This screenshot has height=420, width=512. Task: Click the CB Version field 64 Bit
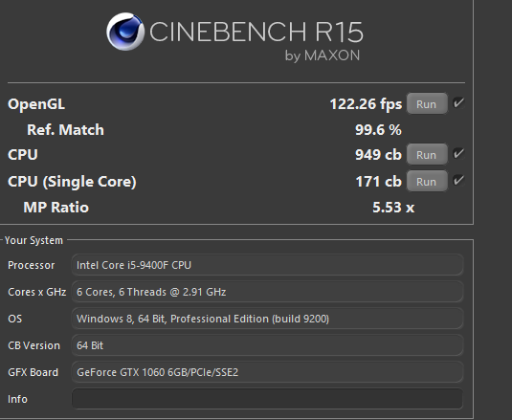tap(267, 345)
